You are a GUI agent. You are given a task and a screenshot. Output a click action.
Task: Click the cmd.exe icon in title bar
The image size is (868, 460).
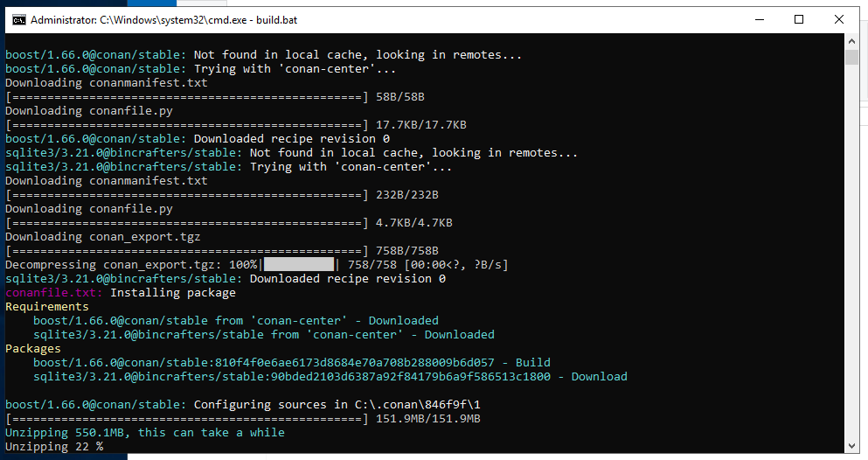pos(19,20)
